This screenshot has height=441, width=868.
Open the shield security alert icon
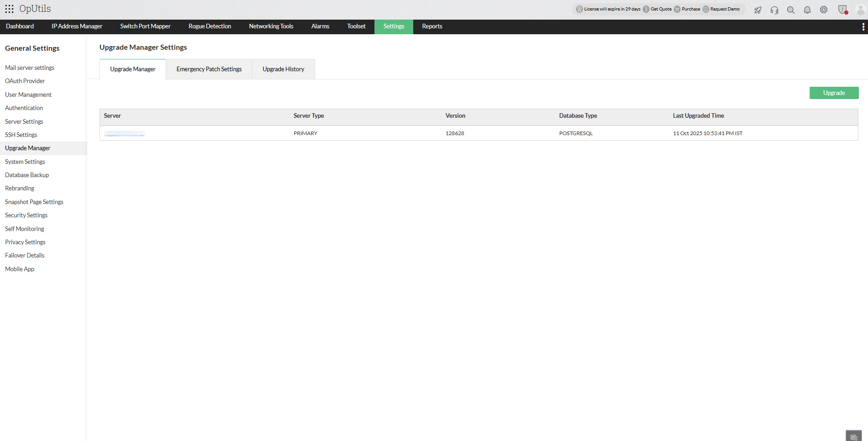(843, 10)
